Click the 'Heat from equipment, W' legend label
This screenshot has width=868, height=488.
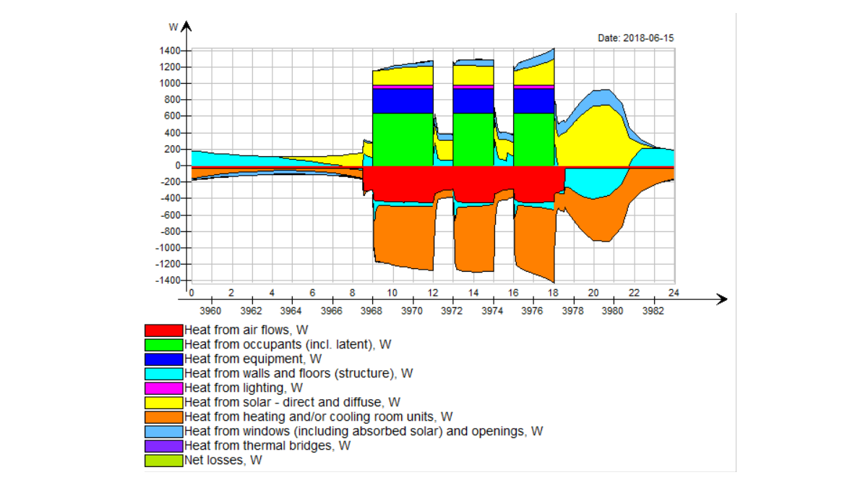253,359
